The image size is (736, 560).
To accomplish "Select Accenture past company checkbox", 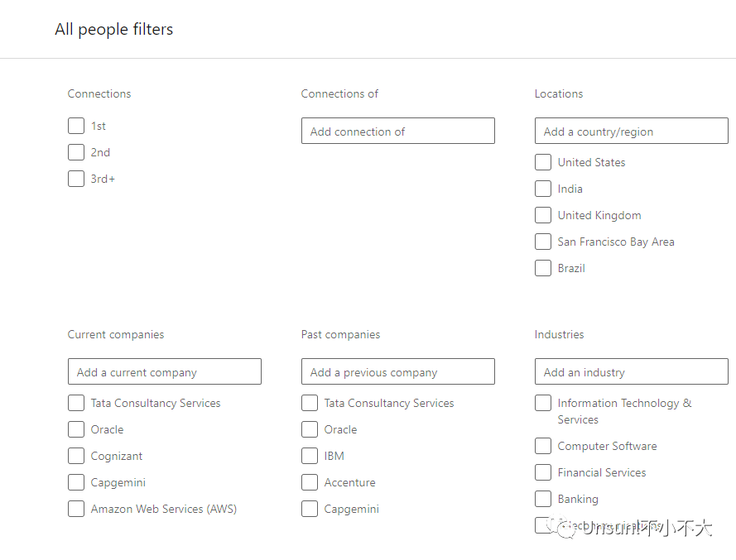I will (x=310, y=482).
